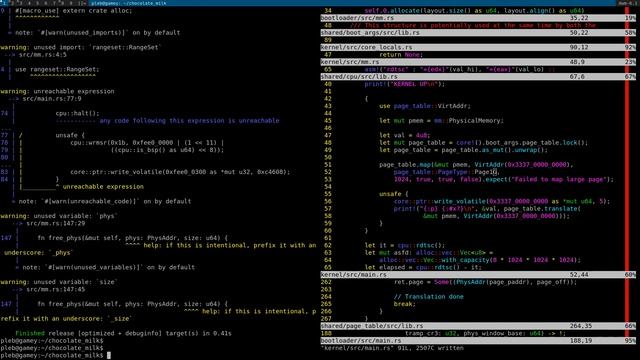Viewport: 640px width, 360px height.
Task: Focus the kernel/src/mm.rs split status line
Action: 478,62
